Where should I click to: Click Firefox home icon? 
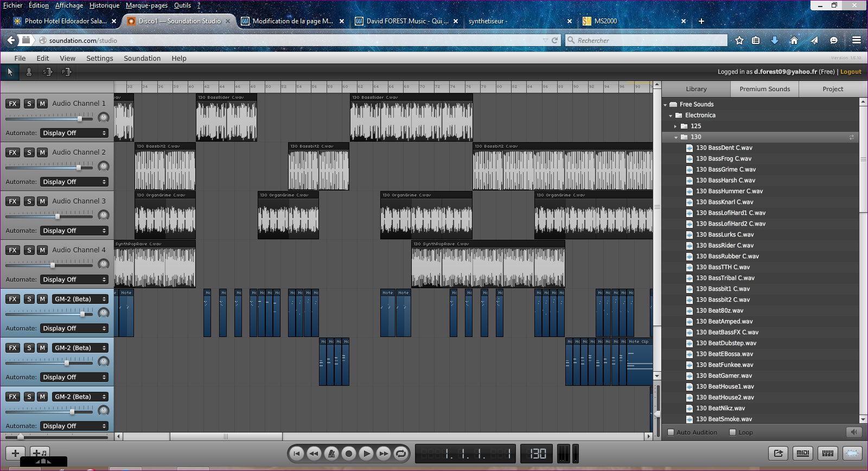click(x=794, y=40)
